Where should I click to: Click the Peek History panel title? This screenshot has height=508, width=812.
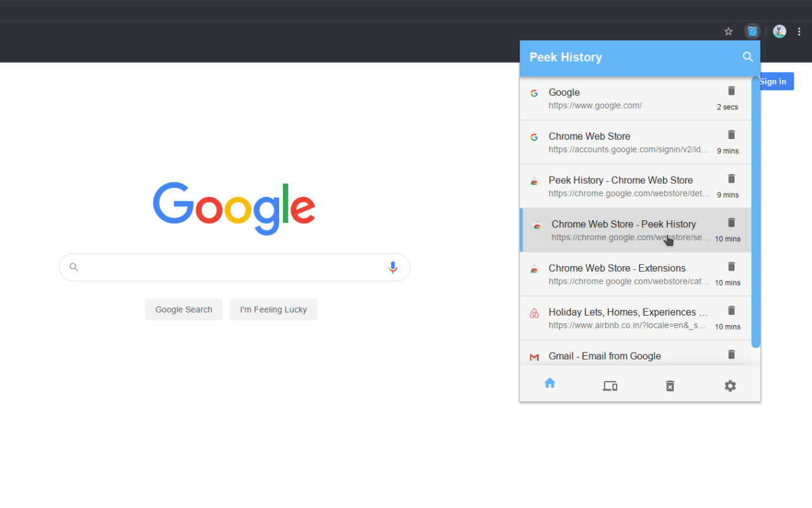tap(566, 57)
